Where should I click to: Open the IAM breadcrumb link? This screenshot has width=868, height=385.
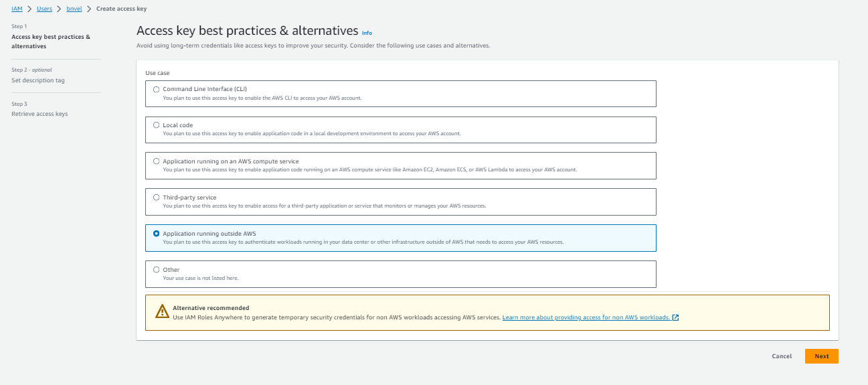(x=17, y=9)
